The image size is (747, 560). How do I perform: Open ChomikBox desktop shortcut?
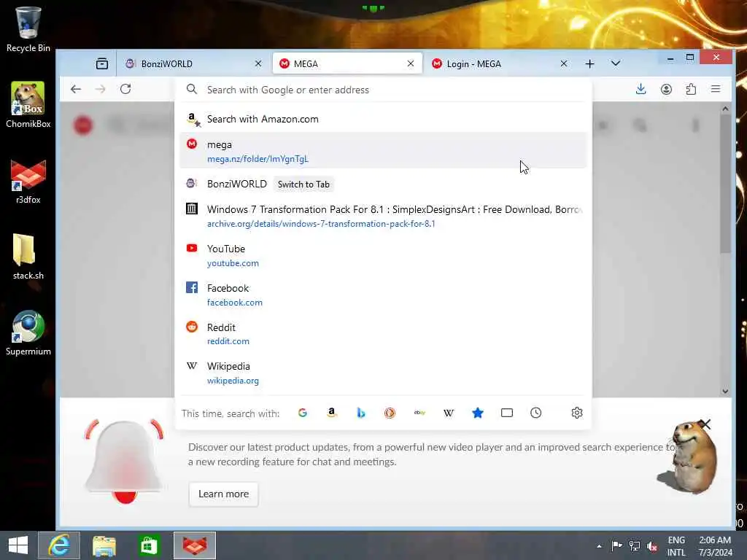(x=28, y=105)
